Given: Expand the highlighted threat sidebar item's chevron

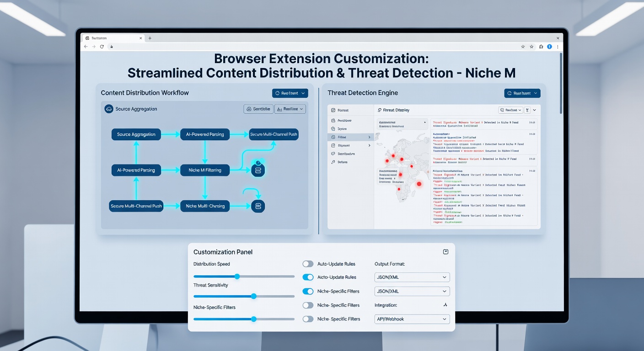Looking at the screenshot, I should (x=369, y=137).
